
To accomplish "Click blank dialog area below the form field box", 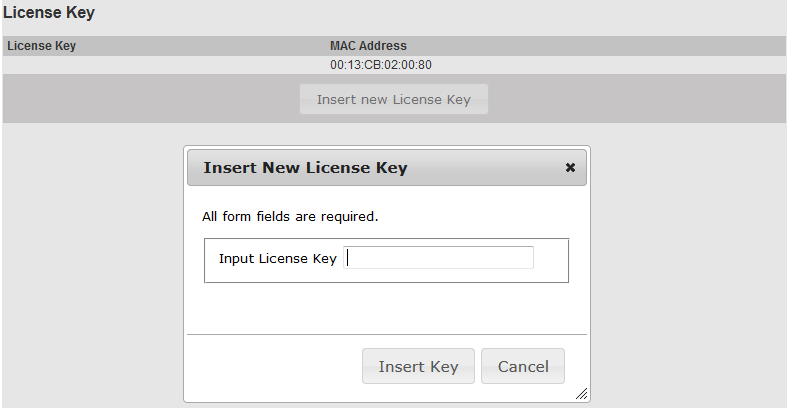I will click(386, 307).
